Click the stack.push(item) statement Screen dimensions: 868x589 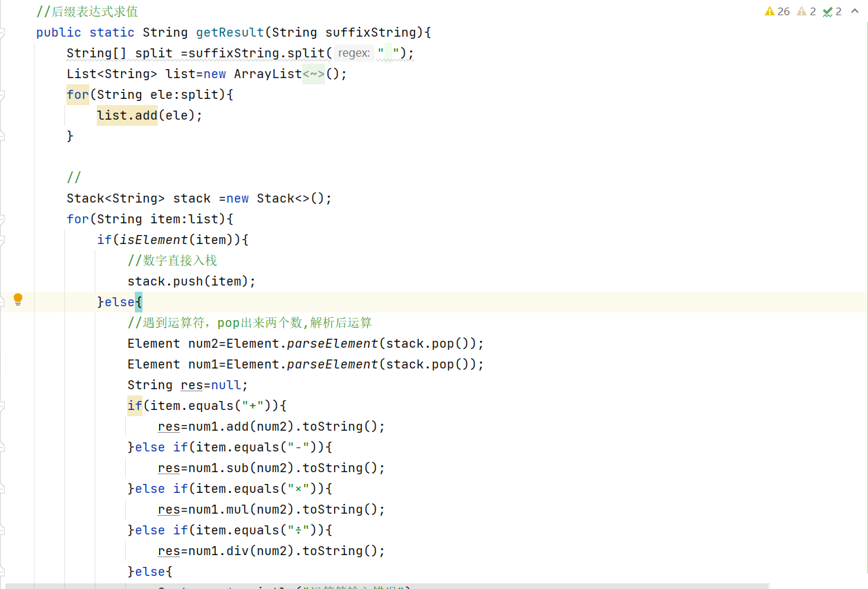tap(192, 281)
